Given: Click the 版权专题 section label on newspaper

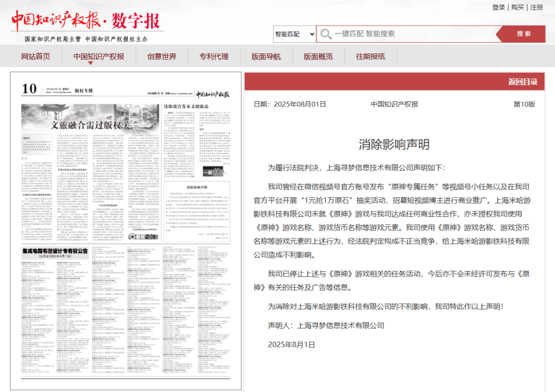Looking at the screenshot, I should tap(84, 90).
